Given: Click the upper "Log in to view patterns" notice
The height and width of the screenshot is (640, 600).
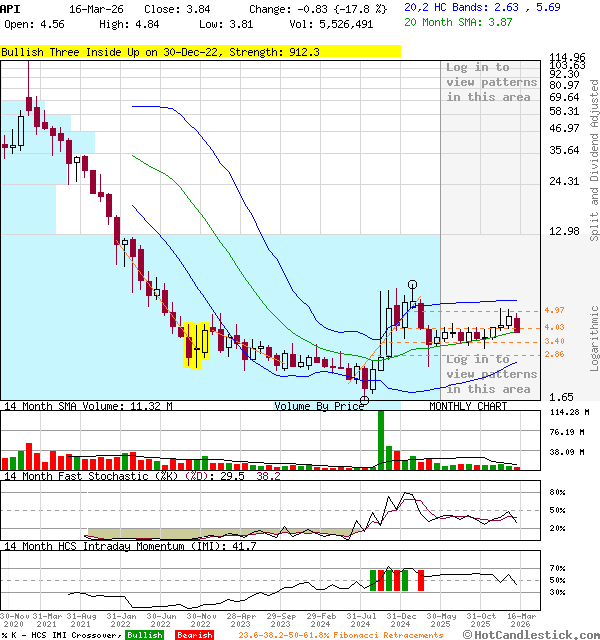Looking at the screenshot, I should (488, 82).
